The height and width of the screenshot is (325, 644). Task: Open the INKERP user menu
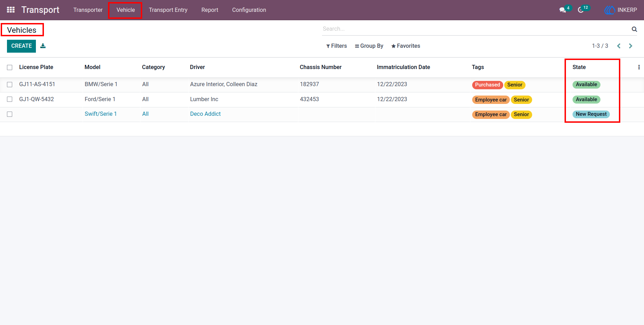point(621,10)
